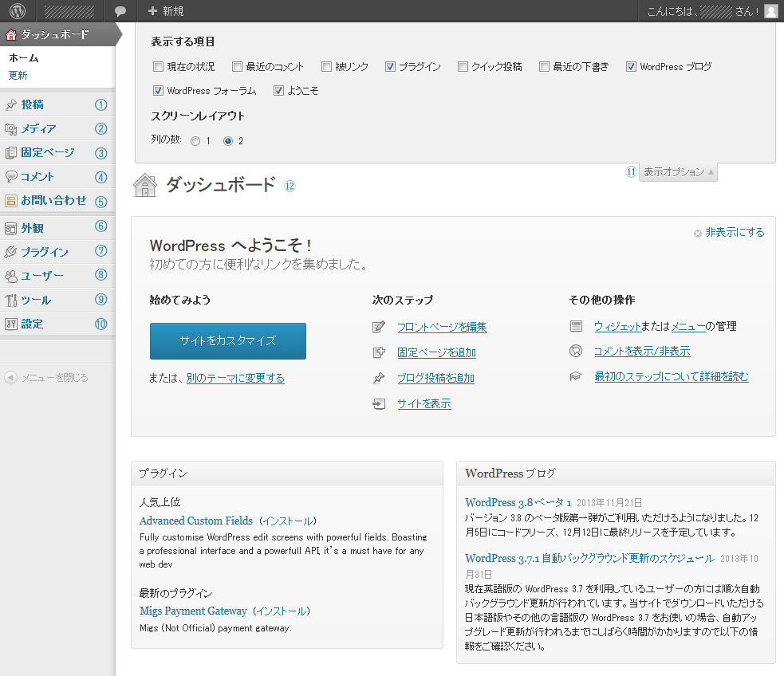This screenshot has height=676, width=784.
Task: Click the appearance icon beside 外観
Action: pyautogui.click(x=10, y=228)
